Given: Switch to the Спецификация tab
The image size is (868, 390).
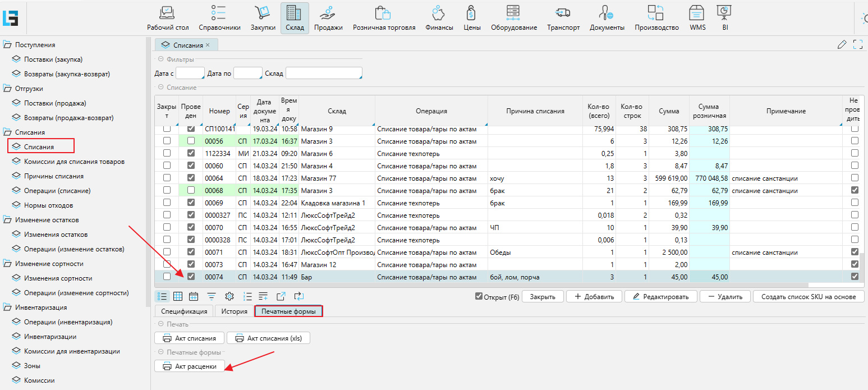Looking at the screenshot, I should pyautogui.click(x=184, y=311).
